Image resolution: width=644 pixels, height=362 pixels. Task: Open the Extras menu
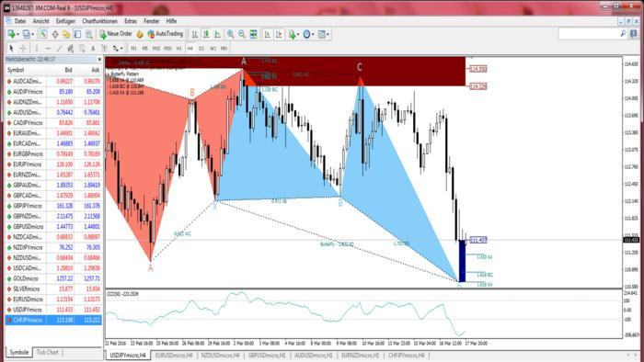131,21
